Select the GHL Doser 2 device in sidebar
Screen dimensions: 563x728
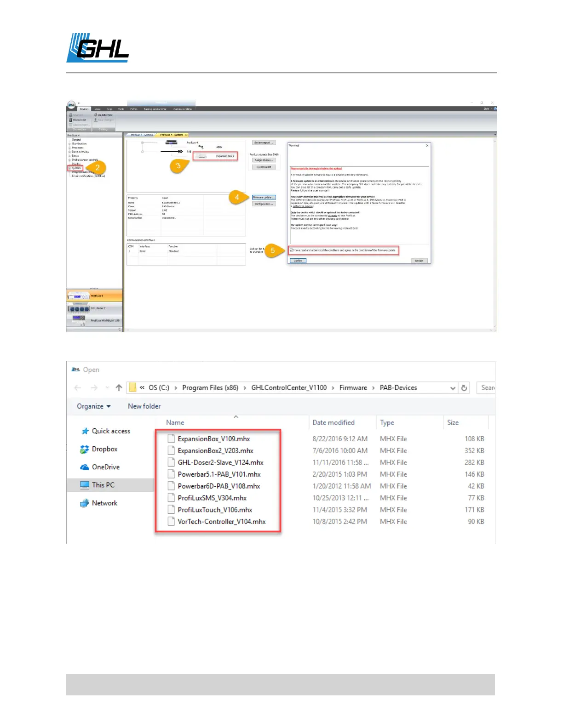pos(94,308)
